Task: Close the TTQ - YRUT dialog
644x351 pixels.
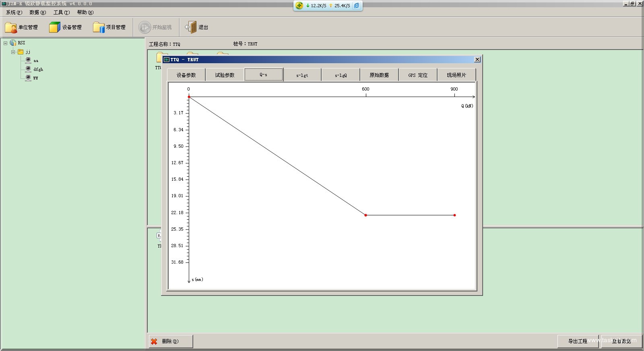Action: 477,60
